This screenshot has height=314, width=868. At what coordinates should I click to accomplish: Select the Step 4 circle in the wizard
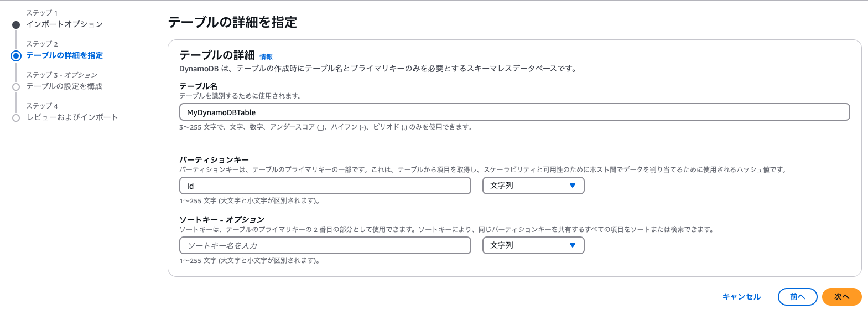(x=16, y=118)
